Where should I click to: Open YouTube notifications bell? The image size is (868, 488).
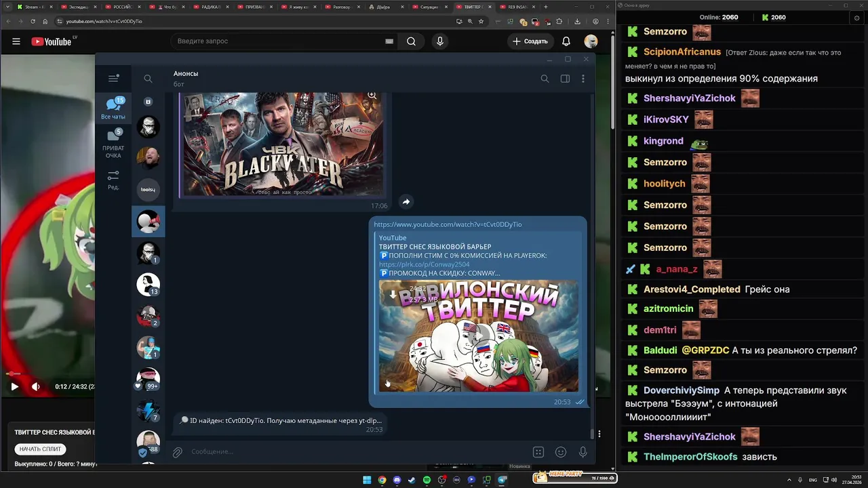click(x=566, y=41)
